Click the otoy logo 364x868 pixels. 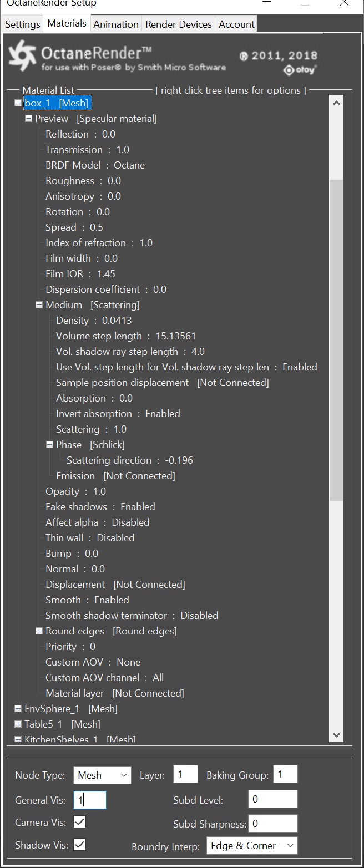[300, 70]
